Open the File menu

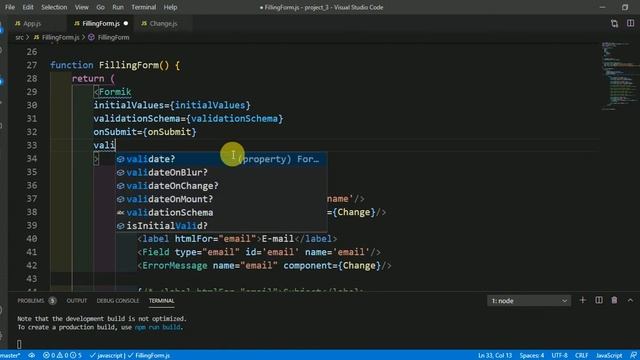10,7
